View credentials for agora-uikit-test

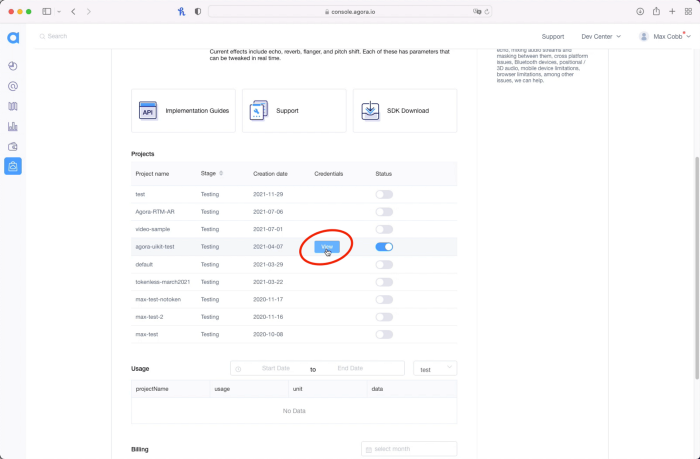327,246
